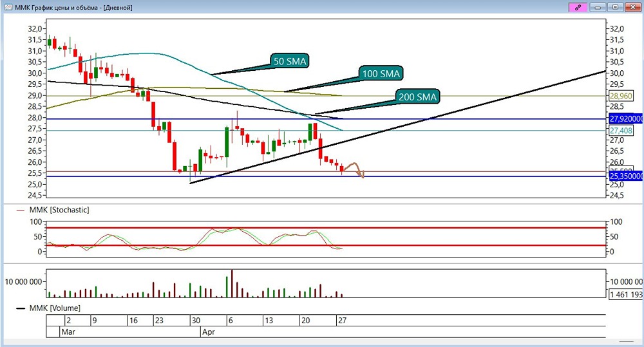Click the 30,0 value on right price axis
This screenshot has width=644, height=347.
[x=617, y=73]
